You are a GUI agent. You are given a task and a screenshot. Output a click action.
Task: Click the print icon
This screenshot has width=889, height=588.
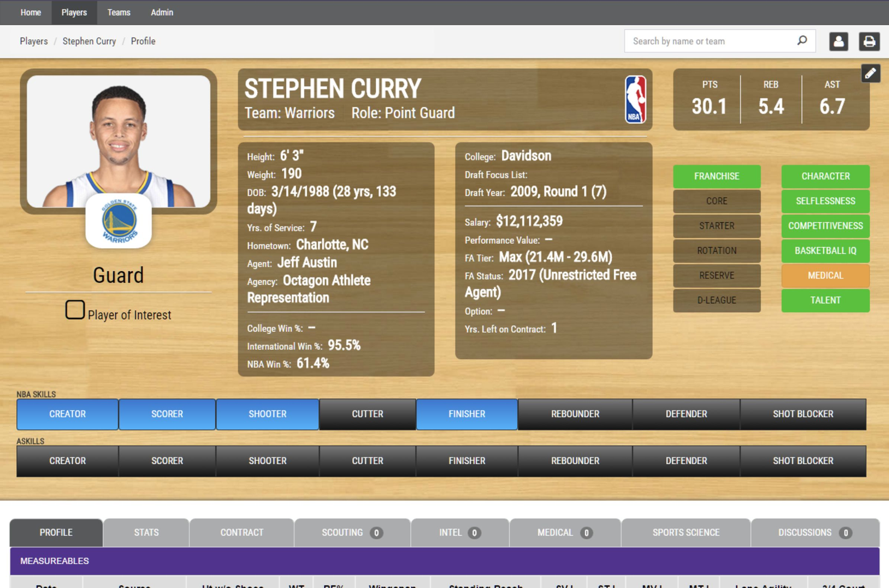(870, 41)
